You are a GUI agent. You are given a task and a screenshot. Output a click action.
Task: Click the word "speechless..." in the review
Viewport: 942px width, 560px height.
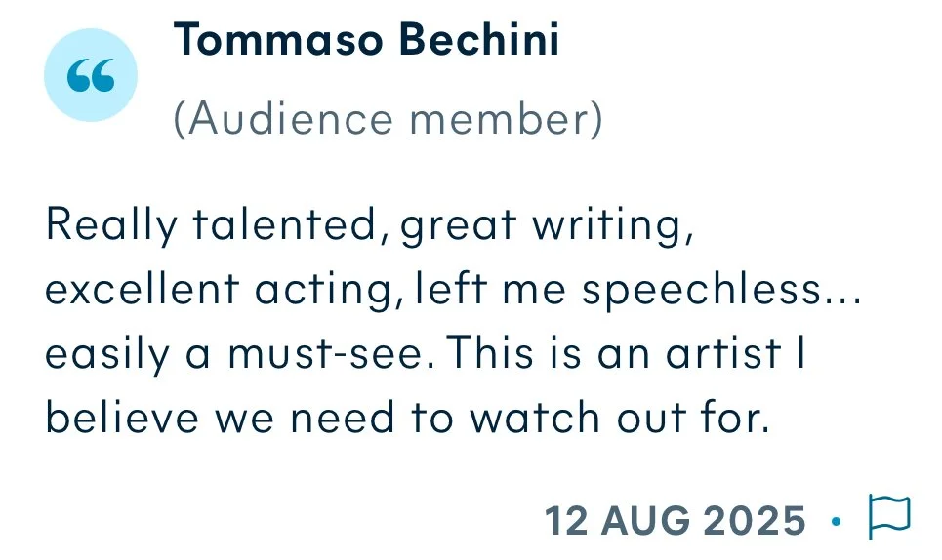pos(722,291)
